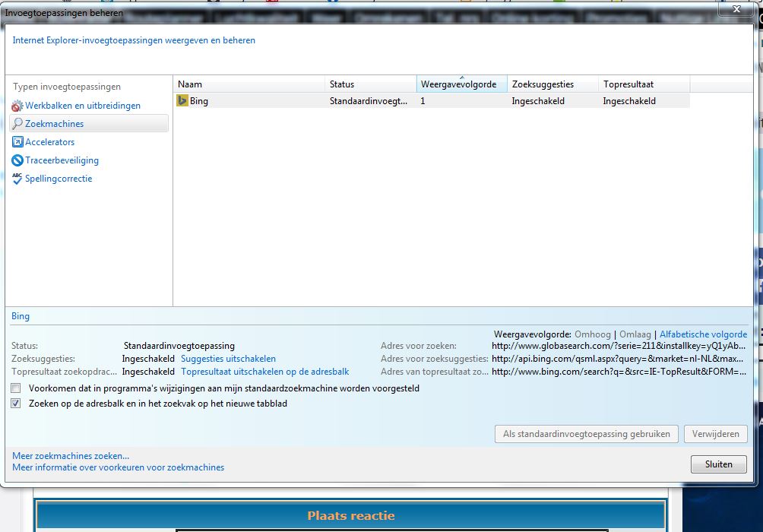Sort by Weergavevolgorde column header
The width and height of the screenshot is (763, 532).
461,84
